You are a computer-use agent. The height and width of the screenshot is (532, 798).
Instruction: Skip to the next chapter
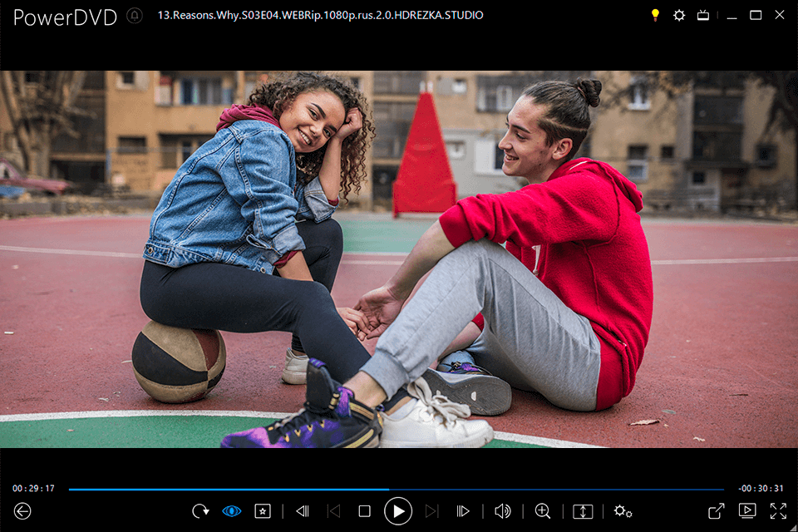pyautogui.click(x=431, y=511)
